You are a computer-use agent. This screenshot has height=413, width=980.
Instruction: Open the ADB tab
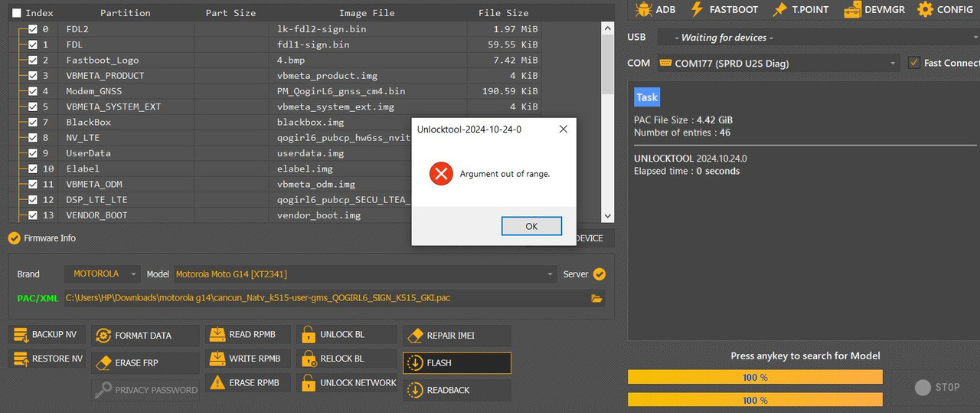pos(655,9)
